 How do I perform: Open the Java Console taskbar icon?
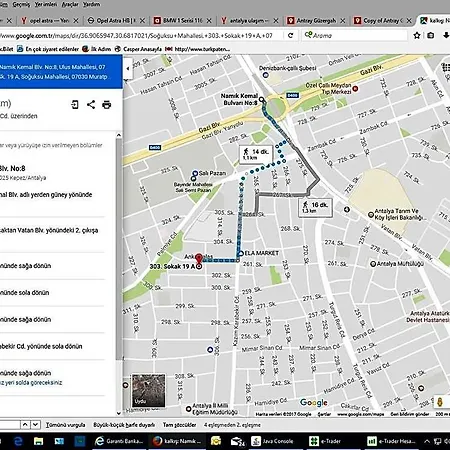(x=272, y=441)
